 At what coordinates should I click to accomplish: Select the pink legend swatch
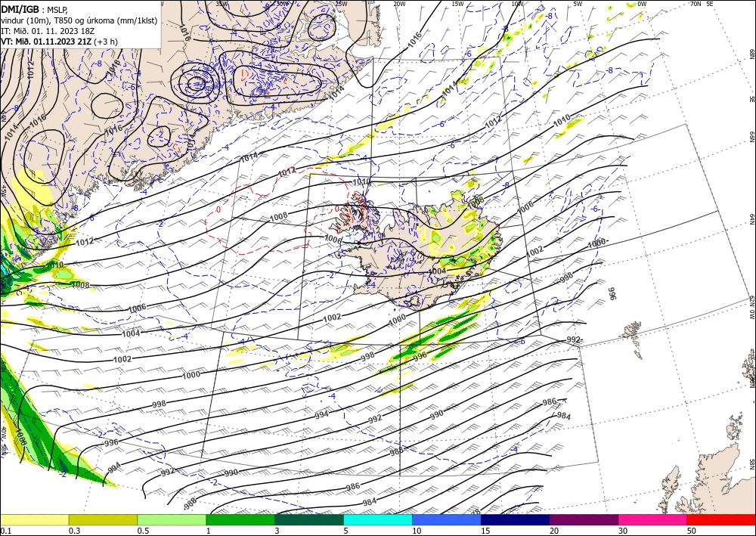click(652, 519)
